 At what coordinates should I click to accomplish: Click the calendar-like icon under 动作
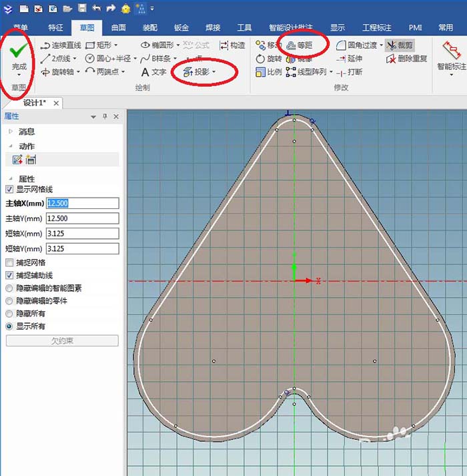[31, 160]
